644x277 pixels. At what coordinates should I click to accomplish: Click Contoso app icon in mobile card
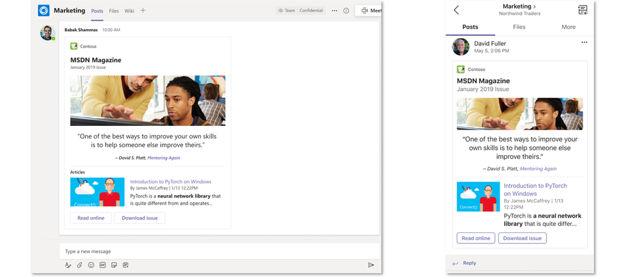pyautogui.click(x=461, y=69)
